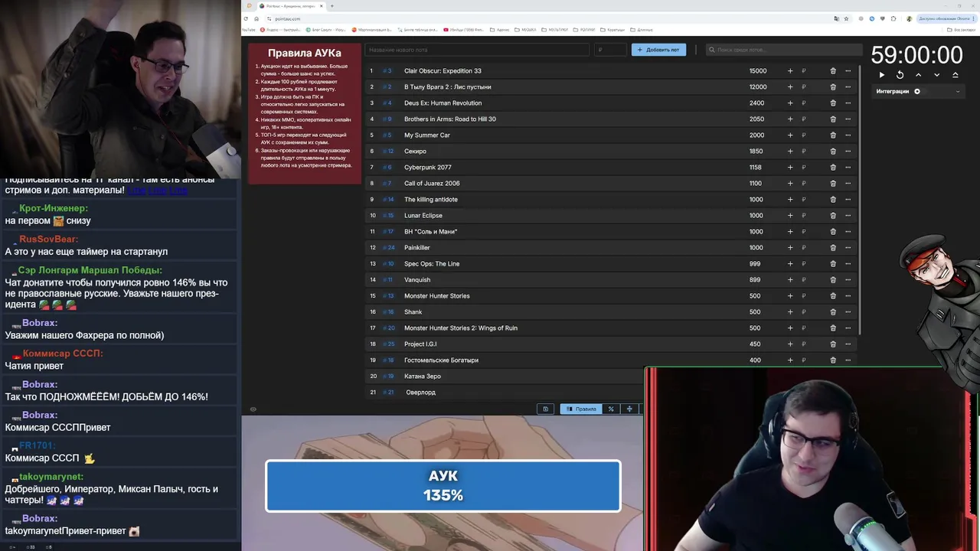
Task: Click amount 15000 of Clair Obscur
Action: tap(758, 71)
